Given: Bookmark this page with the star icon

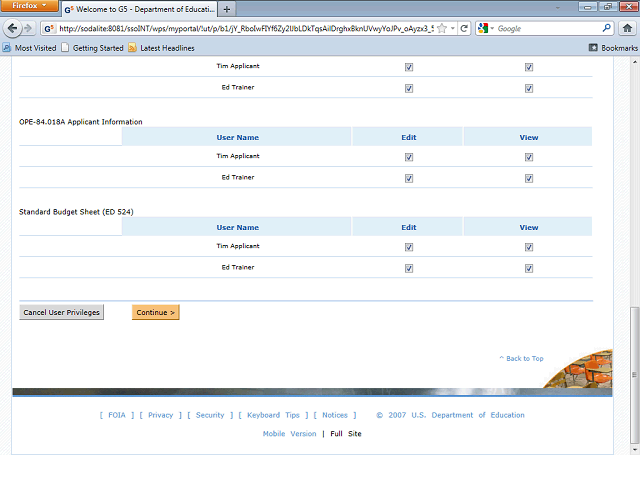Looking at the screenshot, I should coord(442,29).
